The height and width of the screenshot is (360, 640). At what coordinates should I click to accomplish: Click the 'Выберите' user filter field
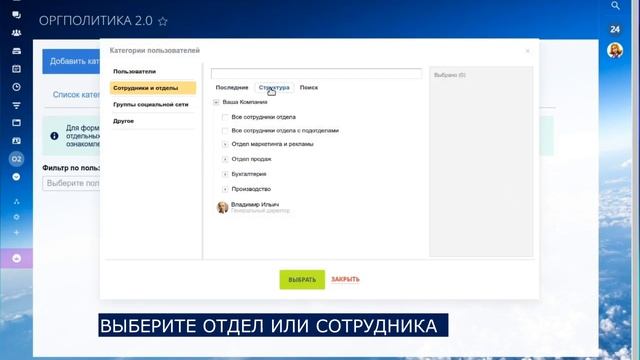coord(71,183)
